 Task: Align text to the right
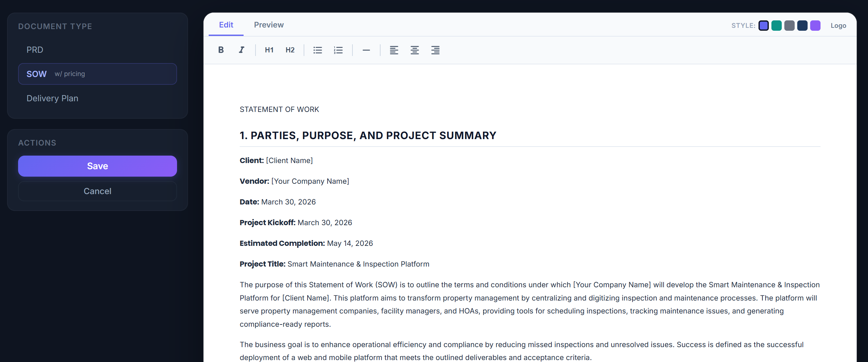click(x=435, y=50)
